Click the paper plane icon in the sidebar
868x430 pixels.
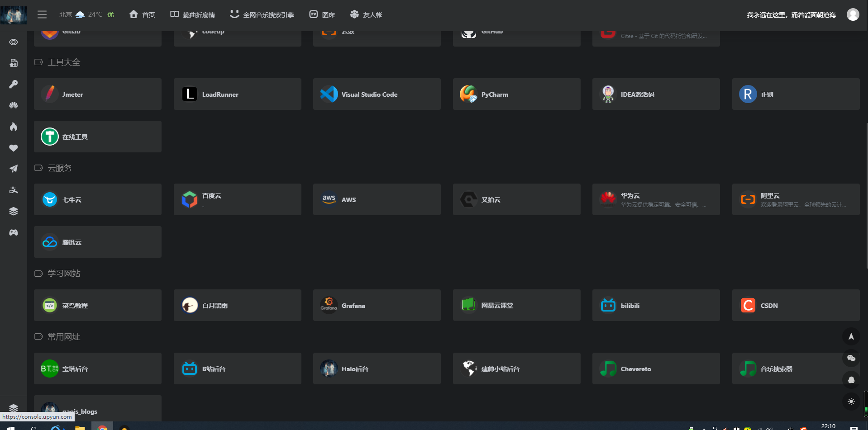[x=14, y=169]
